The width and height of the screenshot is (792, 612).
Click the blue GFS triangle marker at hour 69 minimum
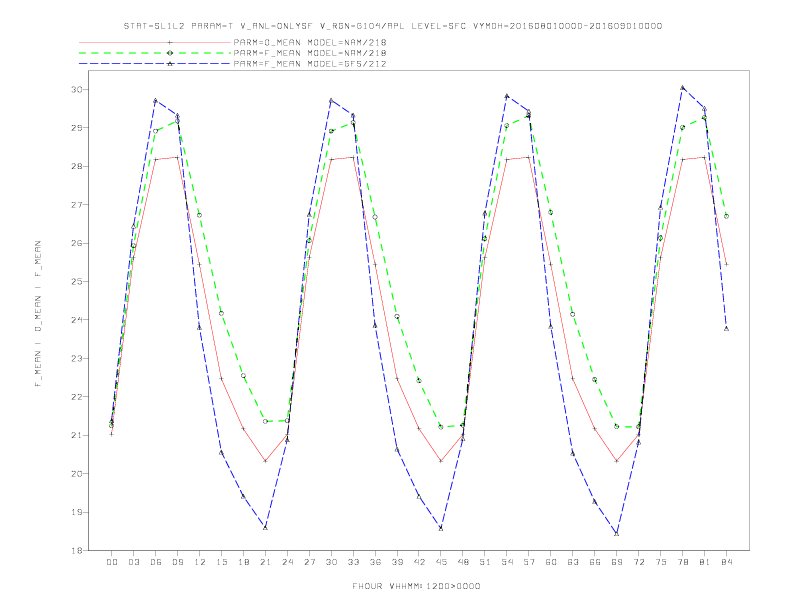617,533
